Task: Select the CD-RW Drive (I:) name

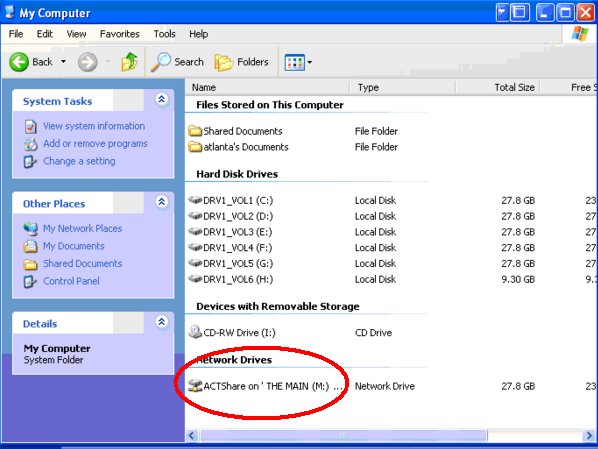Action: coord(240,333)
